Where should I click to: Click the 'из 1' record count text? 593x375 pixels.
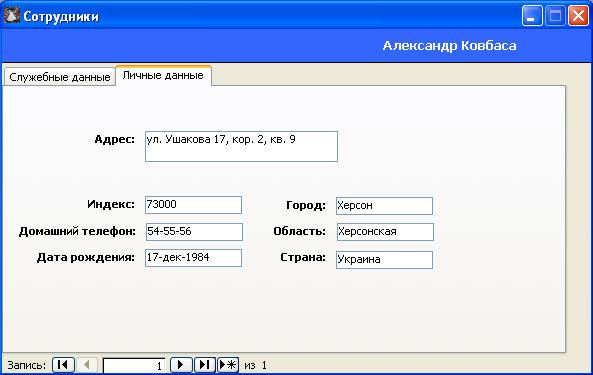255,366
